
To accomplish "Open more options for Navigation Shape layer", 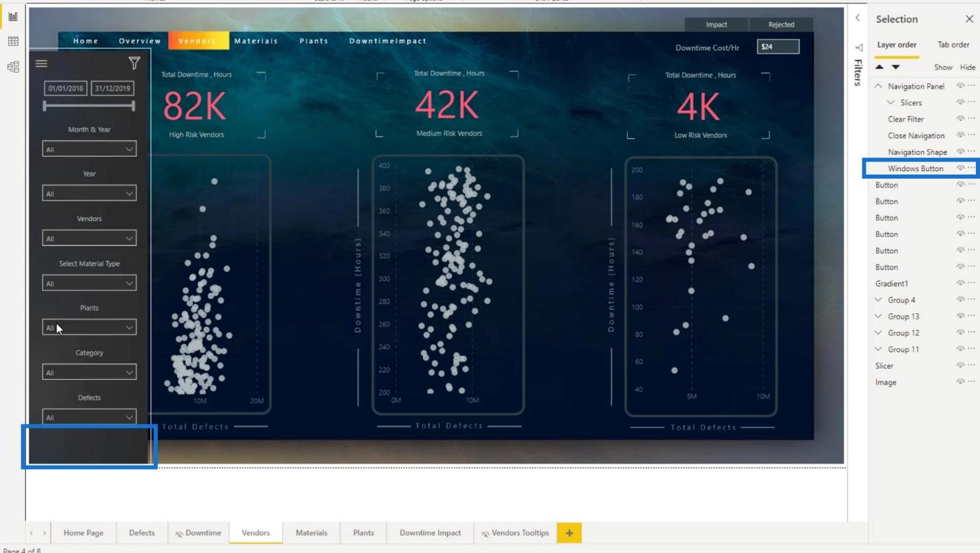I will (971, 153).
